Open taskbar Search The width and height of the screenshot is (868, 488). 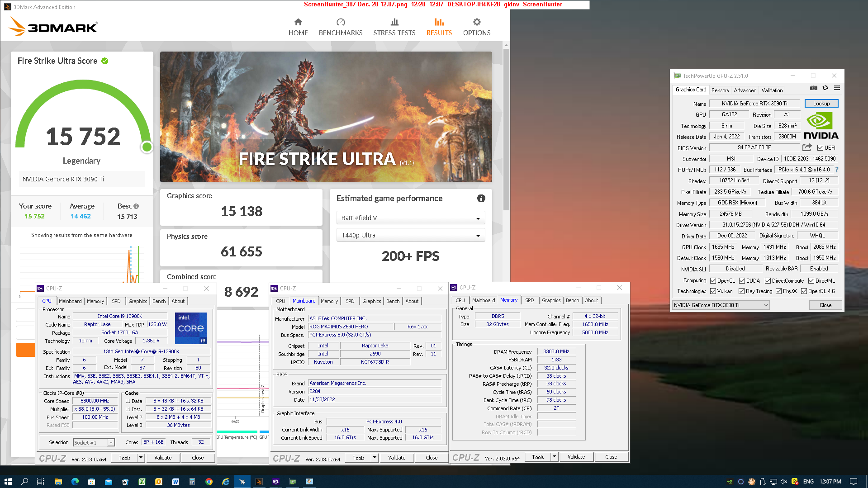pos(24,482)
